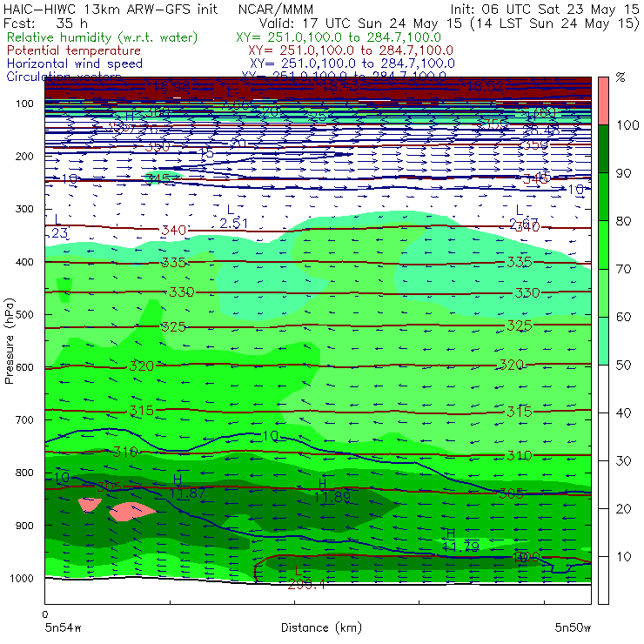Screen dimensions: 644x644
Task: Click the '0' distance axis origin label
Action: click(x=44, y=614)
